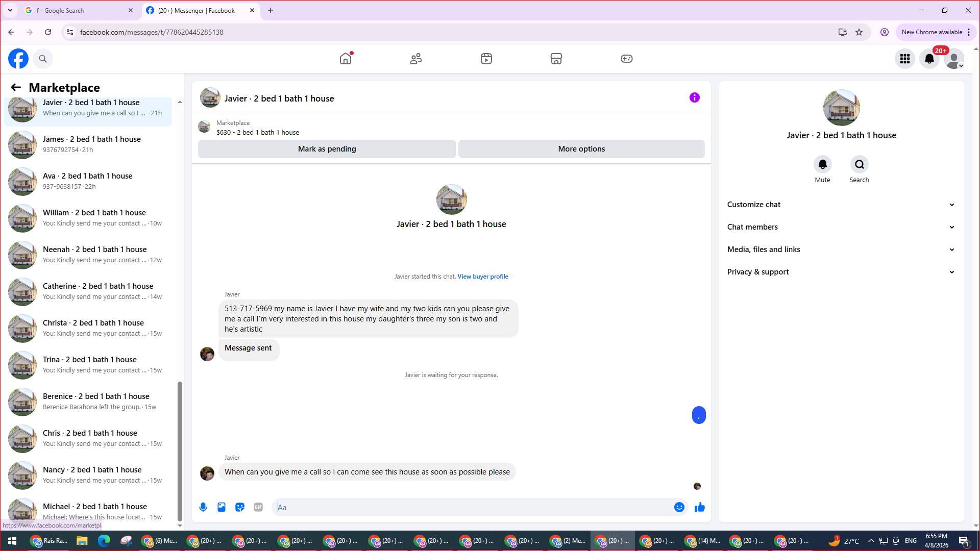
Task: Open the Facebook apps grid menu
Action: (x=905, y=59)
